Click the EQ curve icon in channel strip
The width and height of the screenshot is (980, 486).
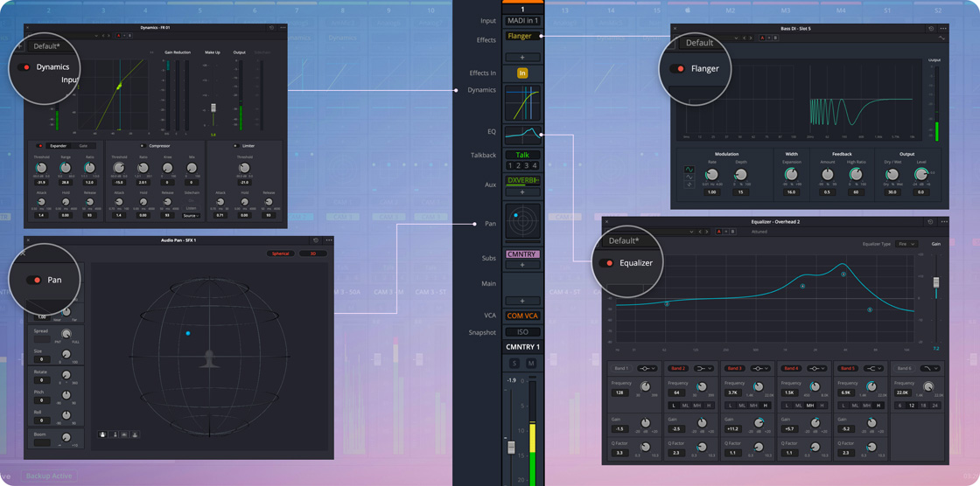[522, 134]
